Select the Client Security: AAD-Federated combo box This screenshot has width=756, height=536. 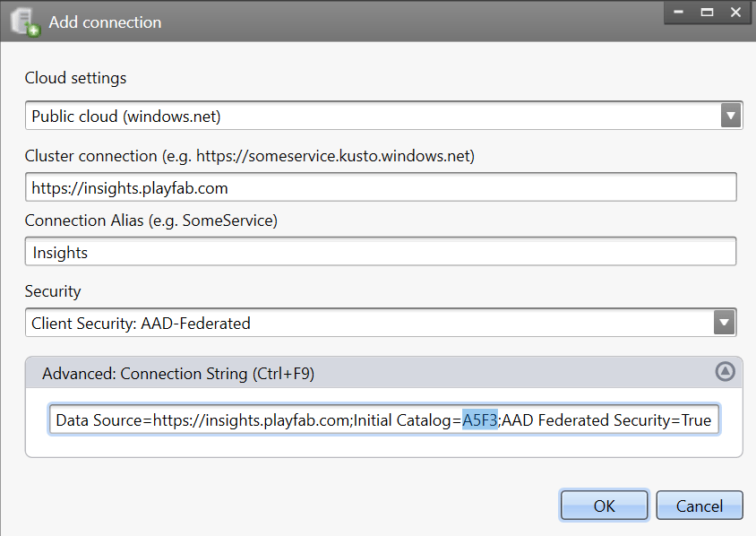(381, 323)
